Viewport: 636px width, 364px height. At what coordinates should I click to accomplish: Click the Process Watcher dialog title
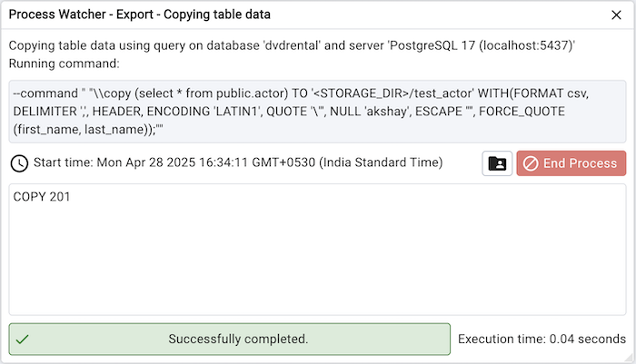coord(139,15)
